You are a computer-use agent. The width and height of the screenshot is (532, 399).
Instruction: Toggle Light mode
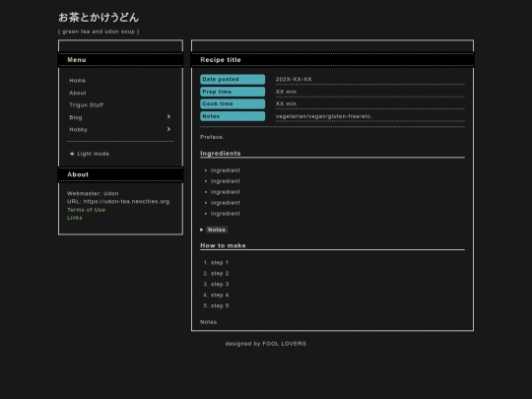pos(90,154)
